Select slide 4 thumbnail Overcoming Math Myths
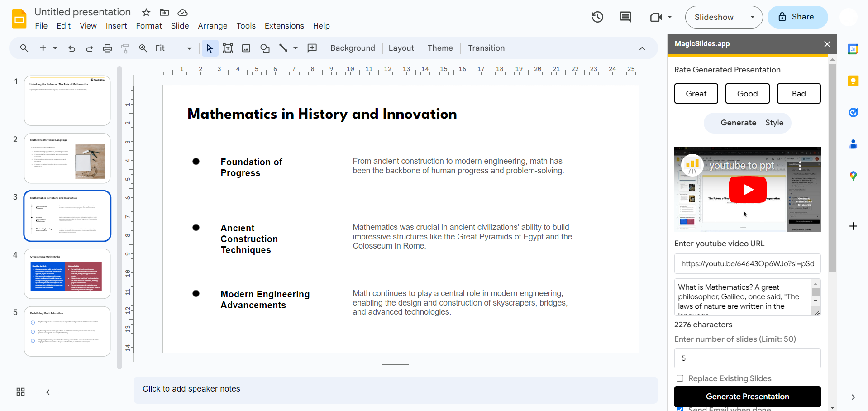 pyautogui.click(x=67, y=274)
